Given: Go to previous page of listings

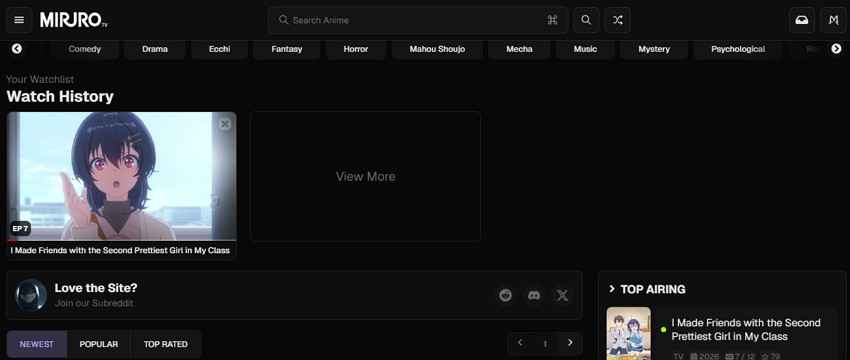Looking at the screenshot, I should [520, 343].
